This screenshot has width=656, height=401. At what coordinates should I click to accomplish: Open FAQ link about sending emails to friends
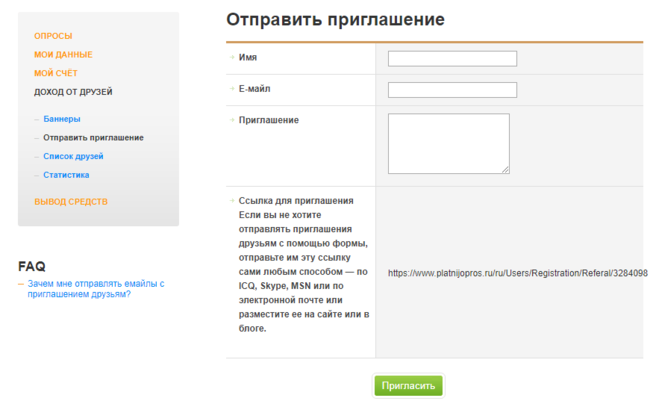96,289
